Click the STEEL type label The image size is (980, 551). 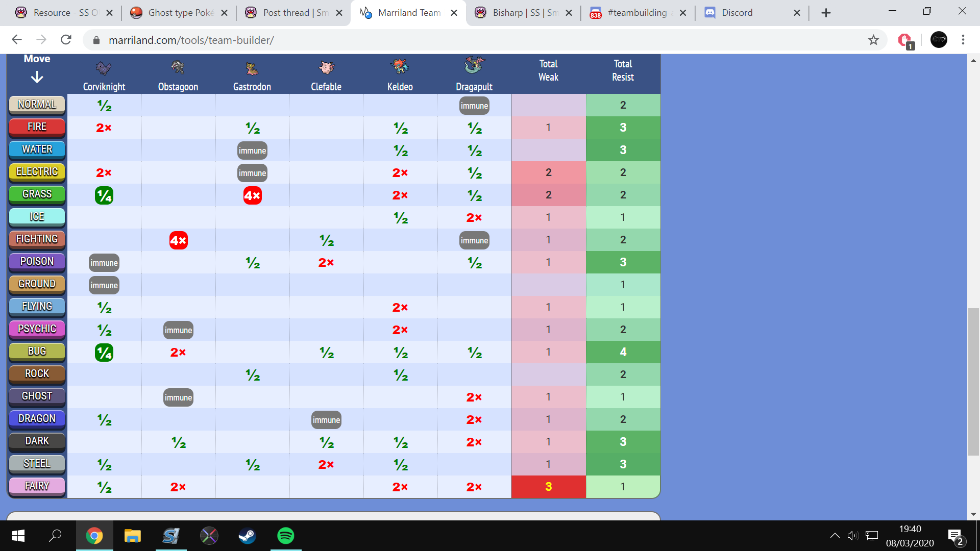pos(37,464)
